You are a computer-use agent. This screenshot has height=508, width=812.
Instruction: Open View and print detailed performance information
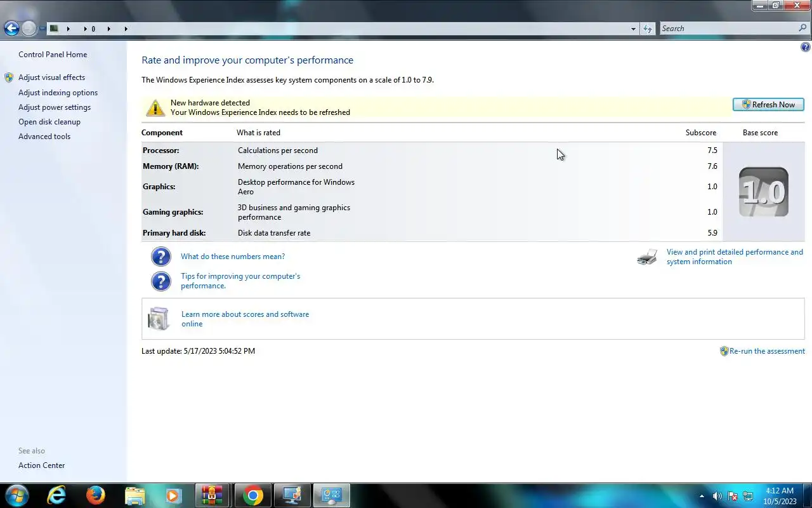click(735, 257)
